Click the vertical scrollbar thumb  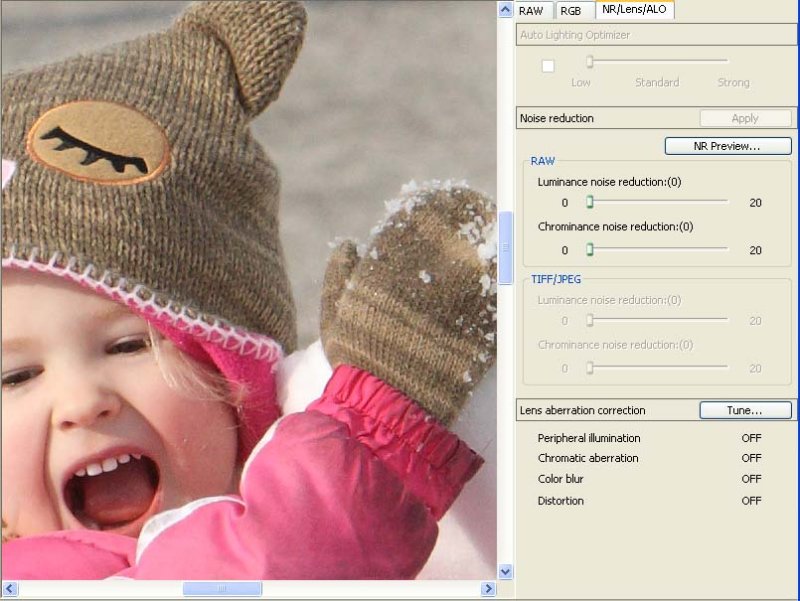(505, 247)
